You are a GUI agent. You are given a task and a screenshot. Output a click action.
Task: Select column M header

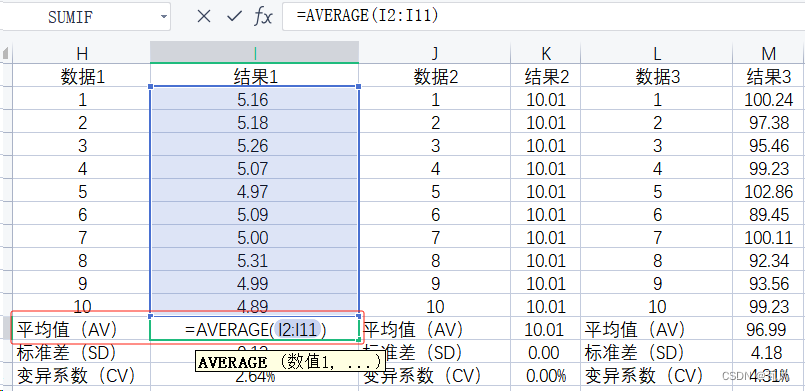(x=769, y=53)
